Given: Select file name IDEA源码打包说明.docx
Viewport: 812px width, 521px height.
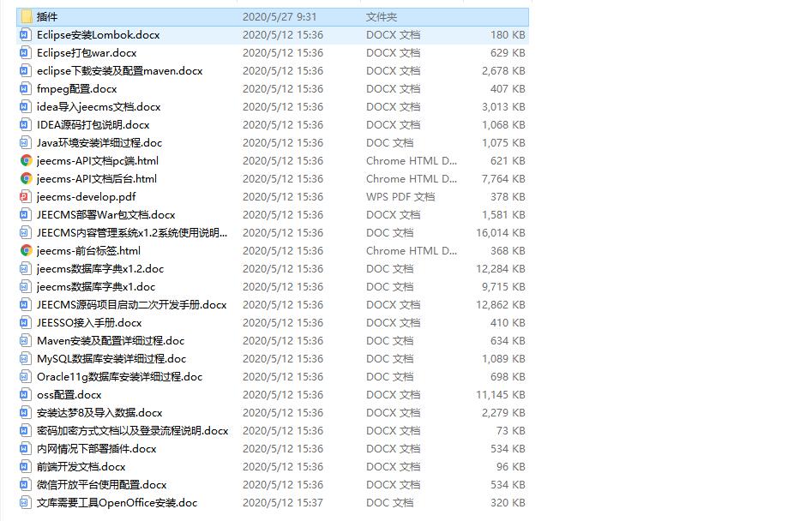Looking at the screenshot, I should pyautogui.click(x=93, y=125).
